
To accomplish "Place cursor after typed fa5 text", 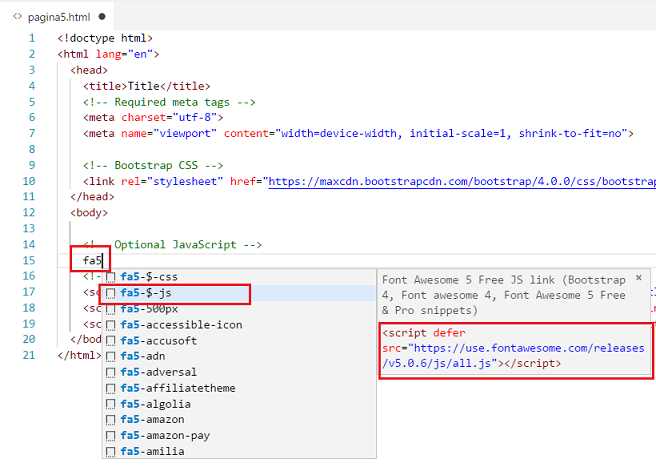I will (x=102, y=260).
